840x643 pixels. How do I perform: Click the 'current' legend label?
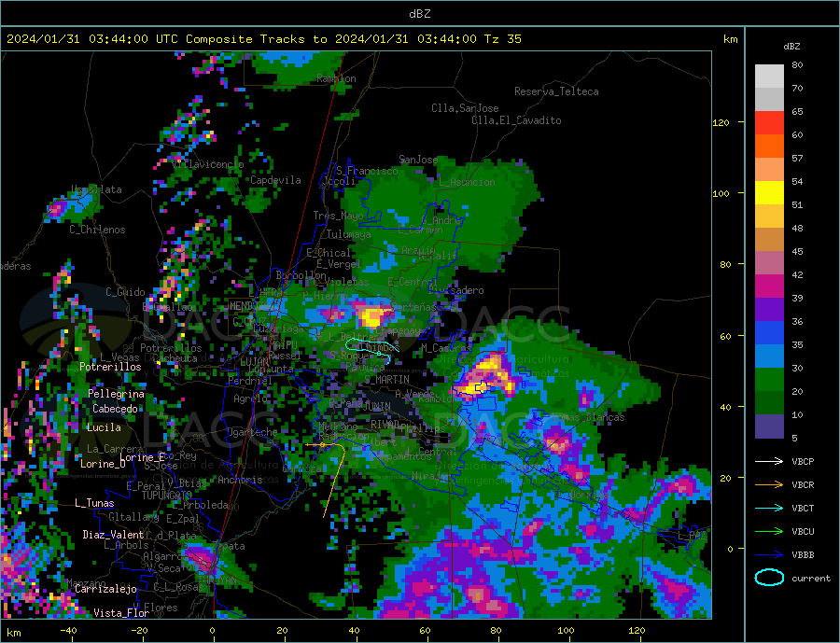811,579
